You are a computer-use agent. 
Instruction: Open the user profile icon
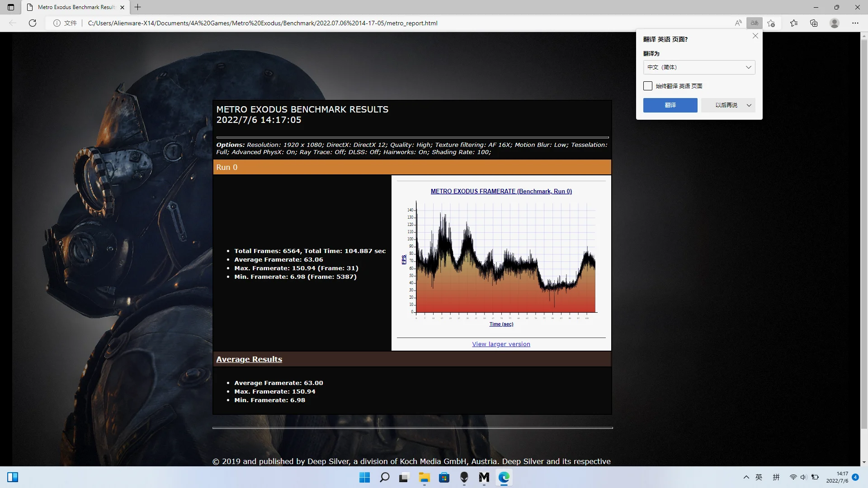click(835, 23)
